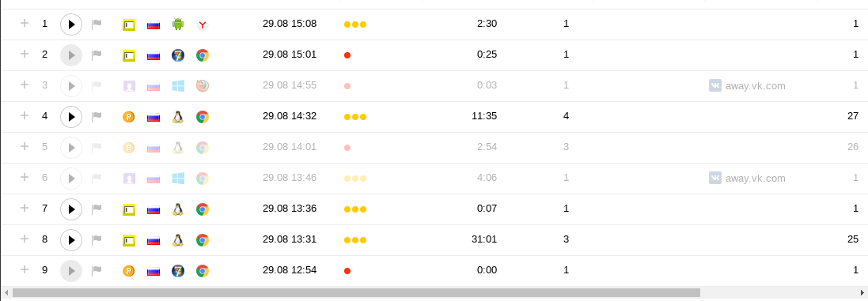Toggle the flag on row 4

coord(97,117)
